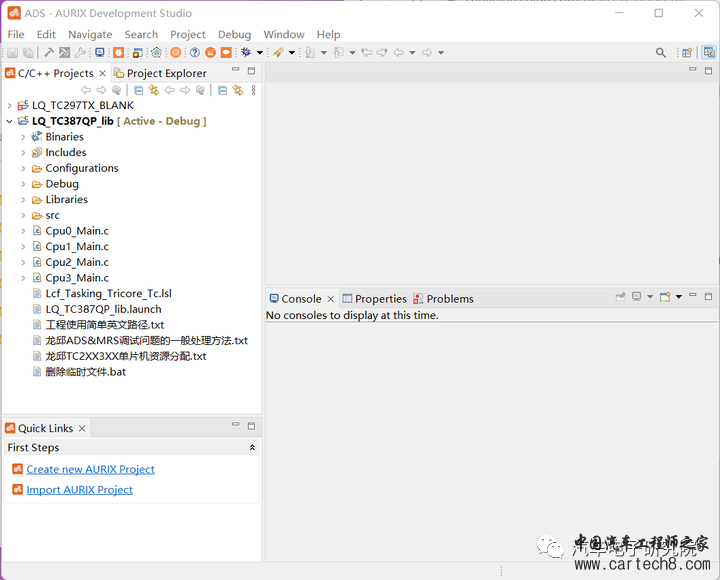This screenshot has height=580, width=720.
Task: Open help via the question mark icon
Action: (x=195, y=52)
